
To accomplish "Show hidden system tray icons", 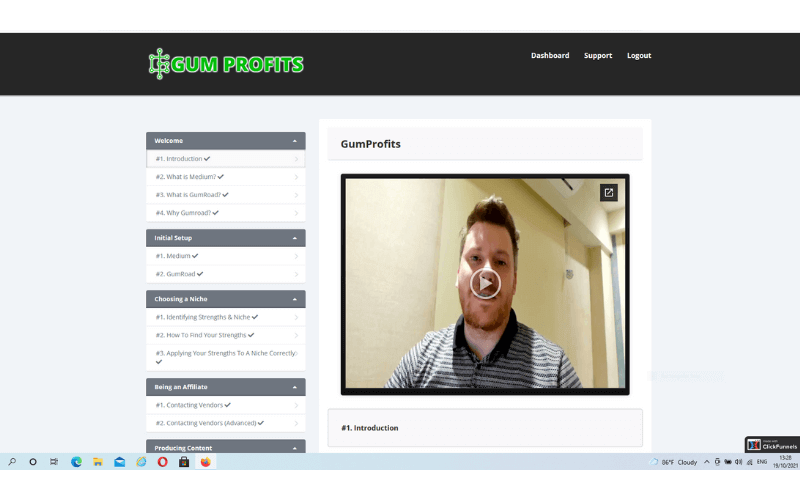I will point(707,462).
